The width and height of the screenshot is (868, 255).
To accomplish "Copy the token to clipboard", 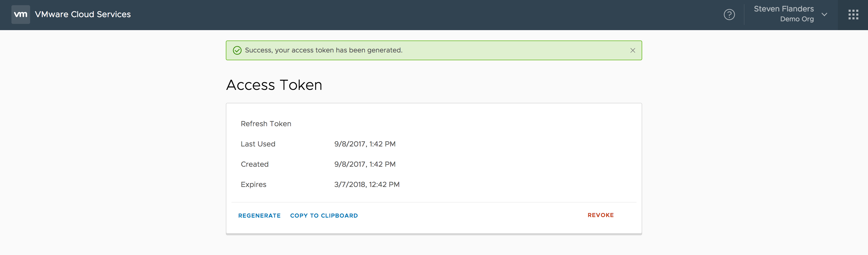I will pos(324,216).
